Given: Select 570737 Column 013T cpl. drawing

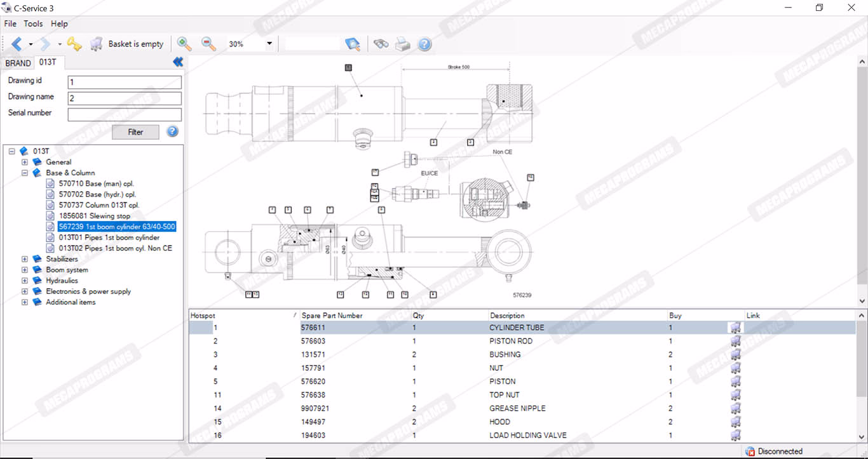Looking at the screenshot, I should (98, 205).
